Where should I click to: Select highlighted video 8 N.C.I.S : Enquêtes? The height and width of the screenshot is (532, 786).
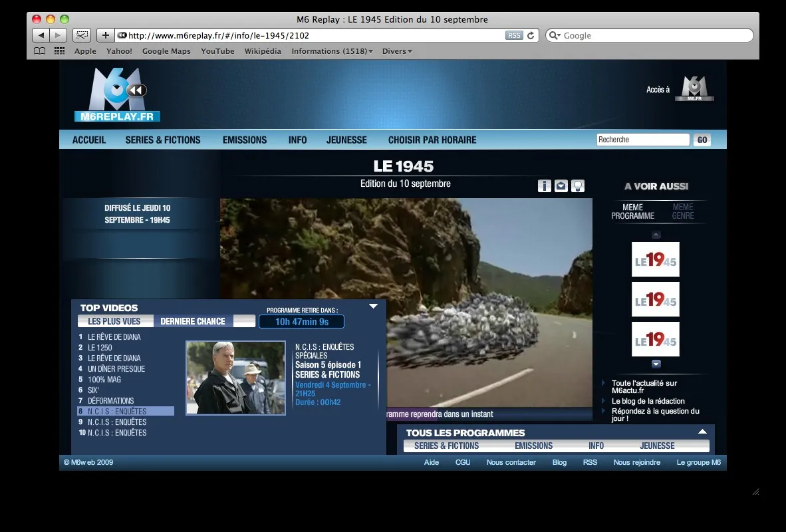click(126, 411)
